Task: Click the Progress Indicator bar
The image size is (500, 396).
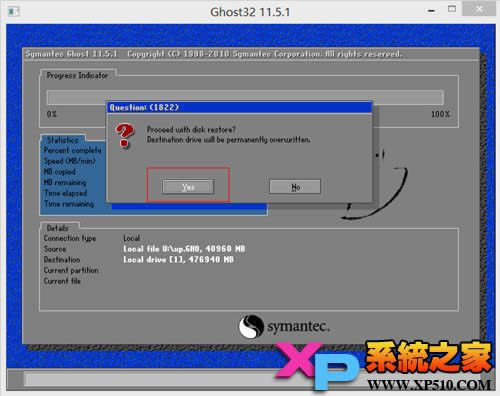Action: (245, 97)
